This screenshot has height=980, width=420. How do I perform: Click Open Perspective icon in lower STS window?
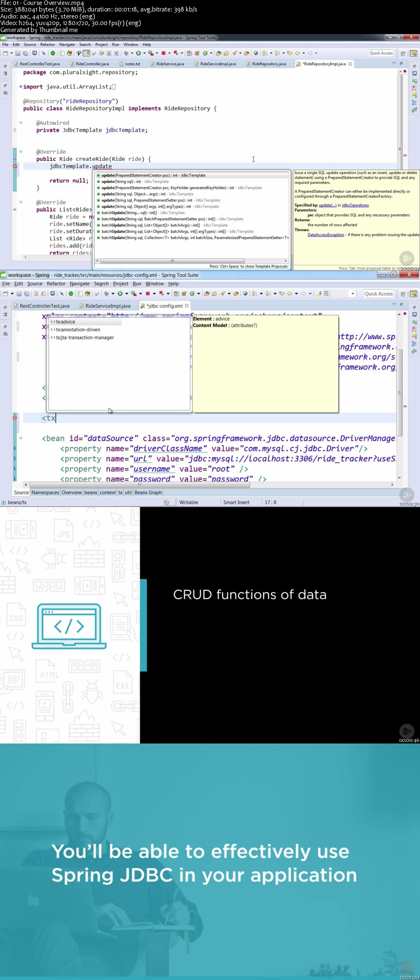403,294
